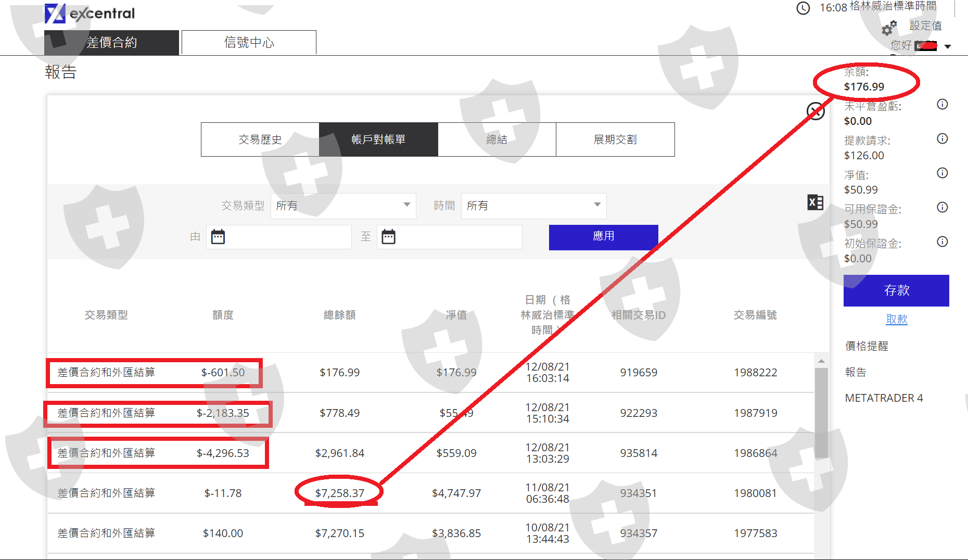Export the statement with the Excel icon

(x=815, y=202)
